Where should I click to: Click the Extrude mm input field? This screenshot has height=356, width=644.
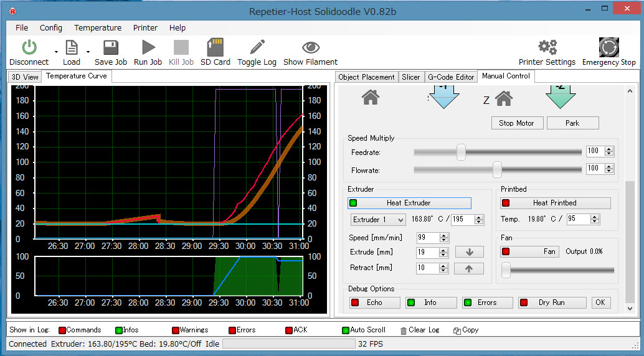click(x=427, y=253)
